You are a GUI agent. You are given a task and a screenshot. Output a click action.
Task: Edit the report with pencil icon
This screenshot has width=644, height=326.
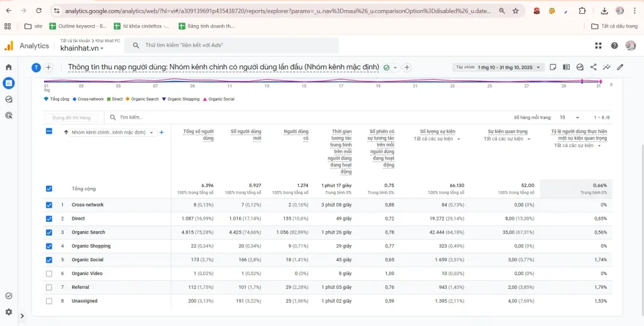click(x=620, y=67)
